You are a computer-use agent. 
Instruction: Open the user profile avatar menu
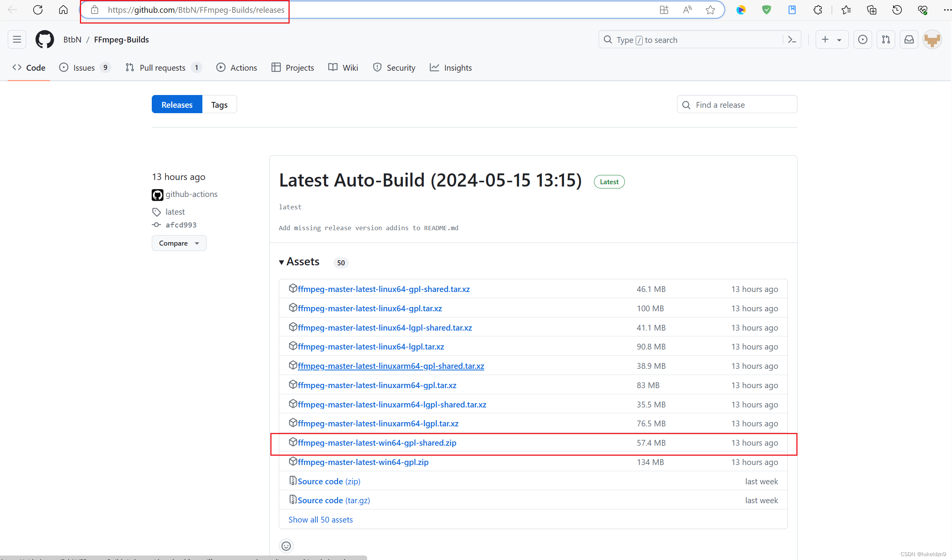click(x=932, y=39)
